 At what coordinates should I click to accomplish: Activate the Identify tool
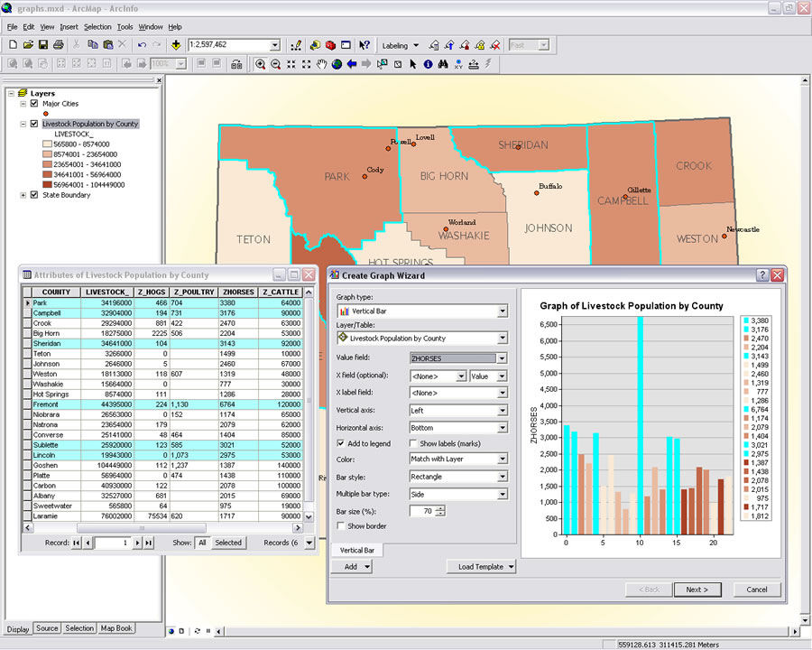click(x=428, y=64)
